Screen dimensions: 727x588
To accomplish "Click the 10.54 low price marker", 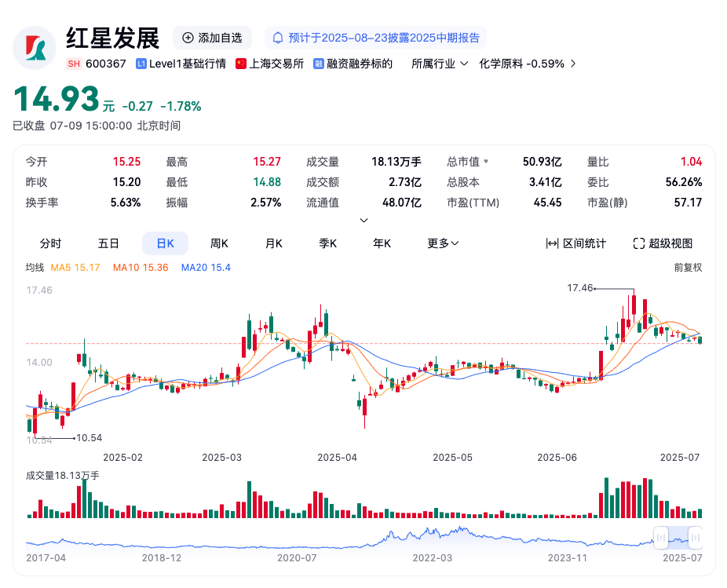I will [89, 438].
